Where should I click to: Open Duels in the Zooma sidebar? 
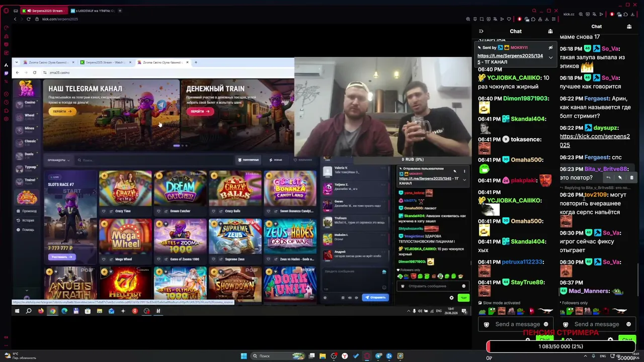pyautogui.click(x=27, y=156)
